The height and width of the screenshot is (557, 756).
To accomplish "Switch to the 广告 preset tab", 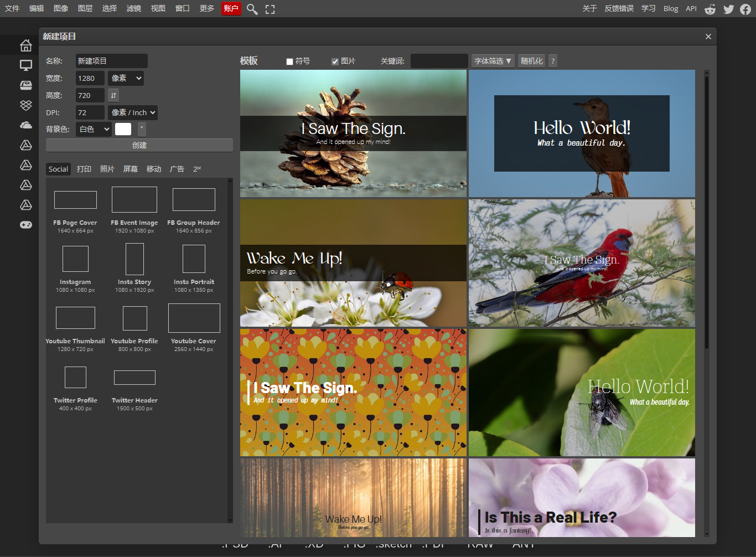I will [177, 169].
